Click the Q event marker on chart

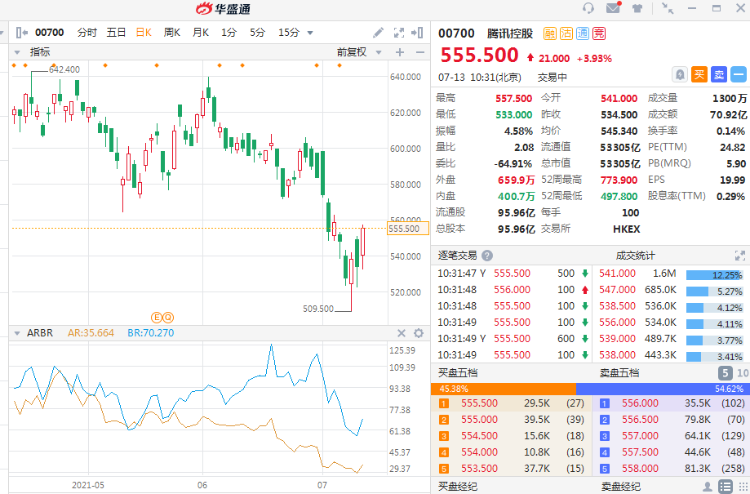pos(168,317)
